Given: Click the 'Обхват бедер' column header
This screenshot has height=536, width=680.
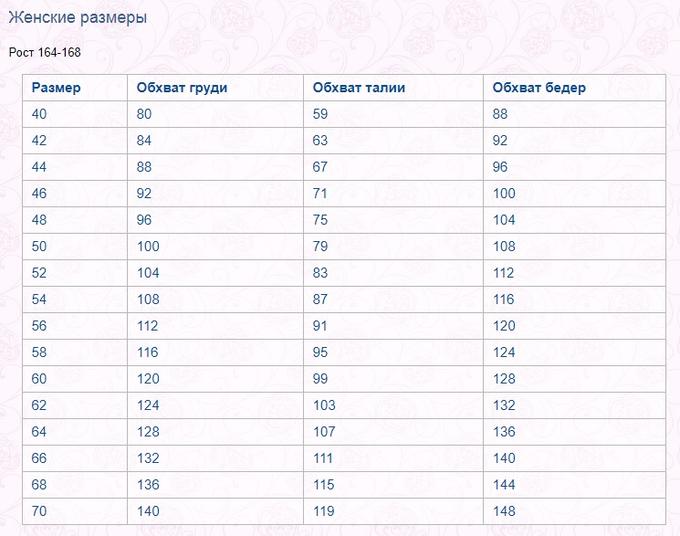Looking at the screenshot, I should pos(539,88).
